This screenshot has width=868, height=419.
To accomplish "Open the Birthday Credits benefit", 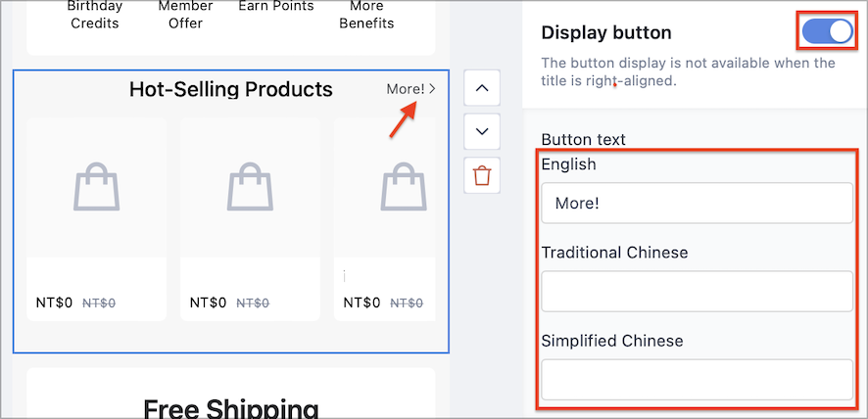I will 93,15.
